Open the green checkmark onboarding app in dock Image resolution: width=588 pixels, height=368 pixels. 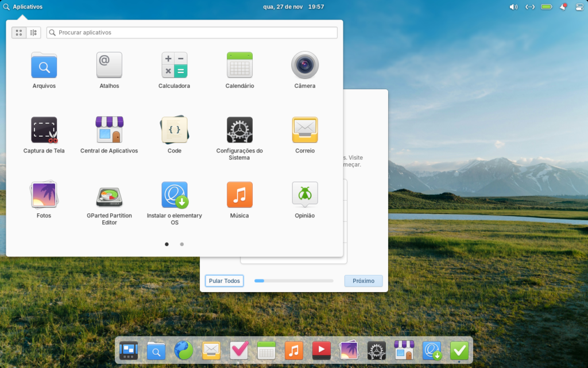459,350
